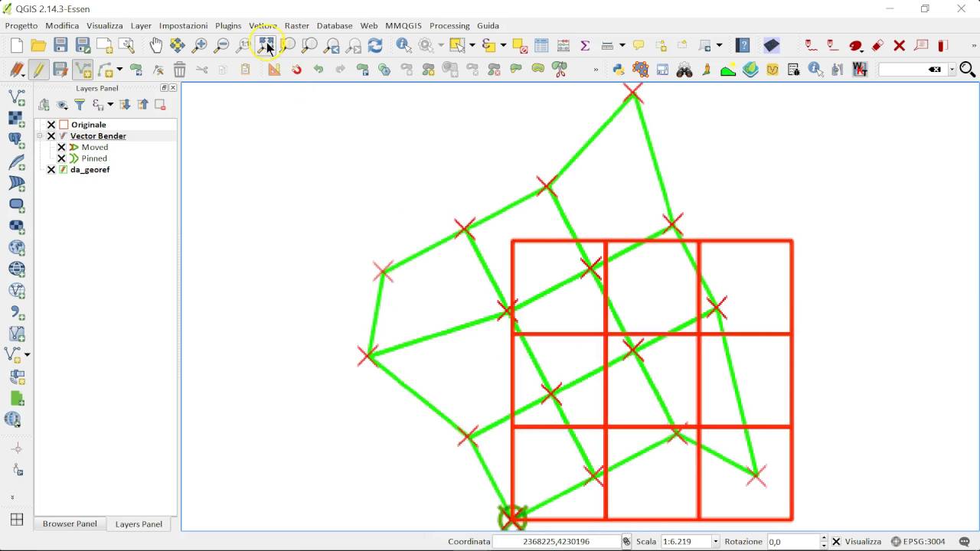
Task: Switch to the Browser Panel tab
Action: point(70,524)
